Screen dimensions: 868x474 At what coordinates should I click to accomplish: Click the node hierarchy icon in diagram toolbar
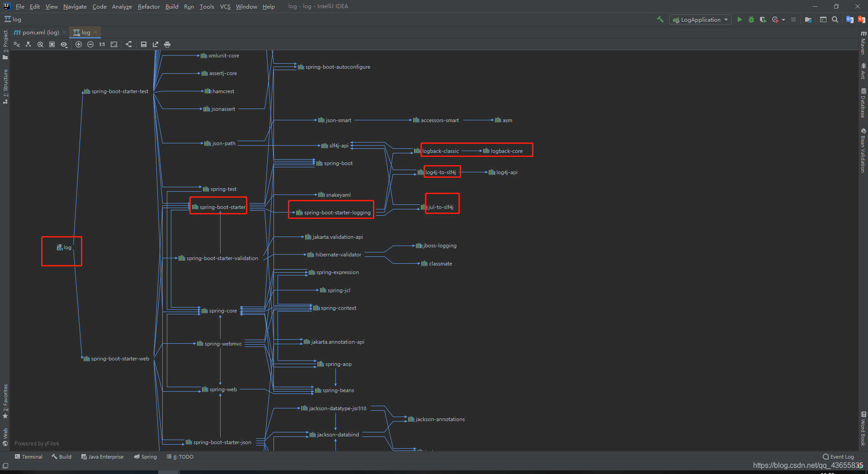[28, 44]
